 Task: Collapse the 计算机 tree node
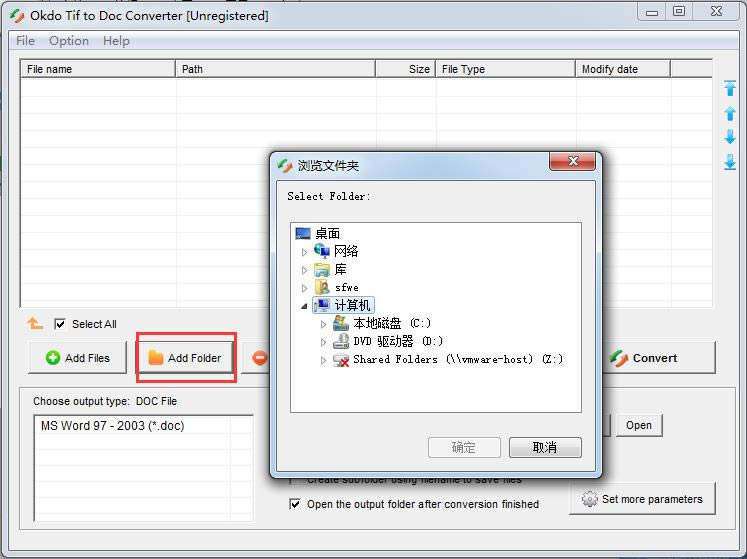pos(304,306)
